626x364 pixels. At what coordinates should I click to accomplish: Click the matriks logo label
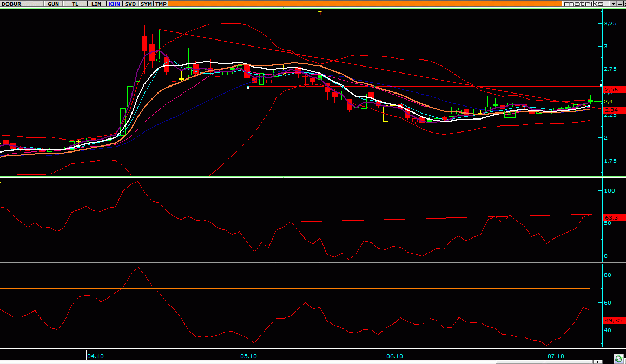[x=585, y=4]
